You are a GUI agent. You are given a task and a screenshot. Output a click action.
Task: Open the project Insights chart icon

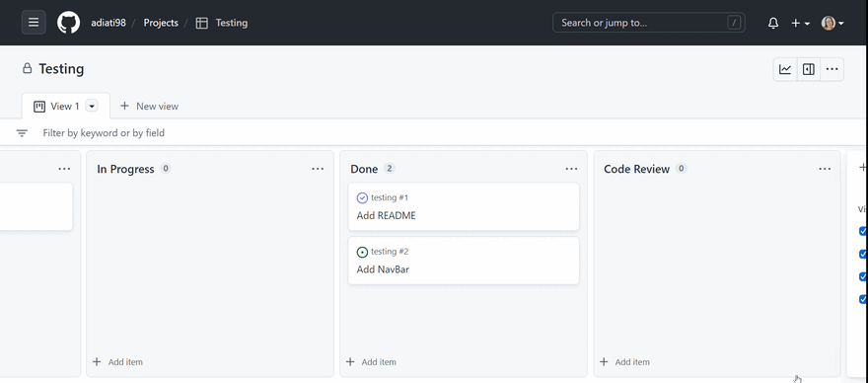click(x=785, y=69)
